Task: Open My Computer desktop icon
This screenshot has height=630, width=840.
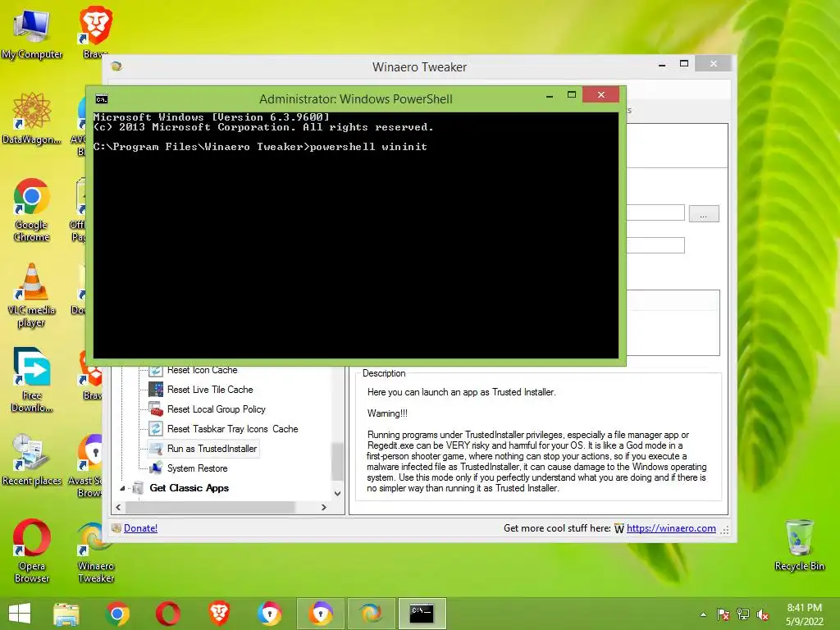Action: point(32,33)
